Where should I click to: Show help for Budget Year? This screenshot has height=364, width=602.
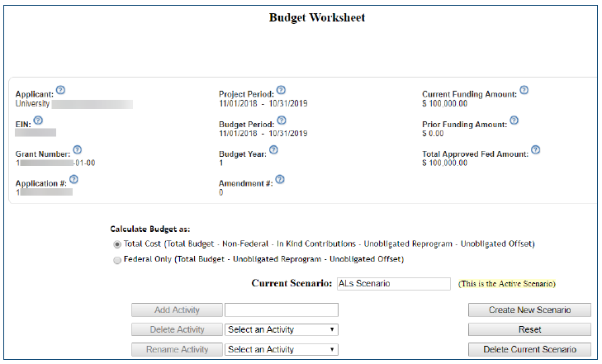(x=273, y=149)
